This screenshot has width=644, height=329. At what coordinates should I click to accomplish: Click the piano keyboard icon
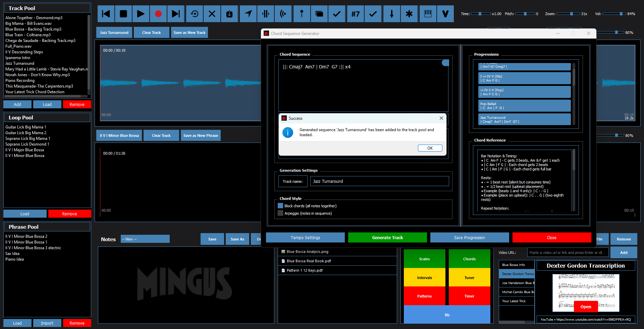428,14
